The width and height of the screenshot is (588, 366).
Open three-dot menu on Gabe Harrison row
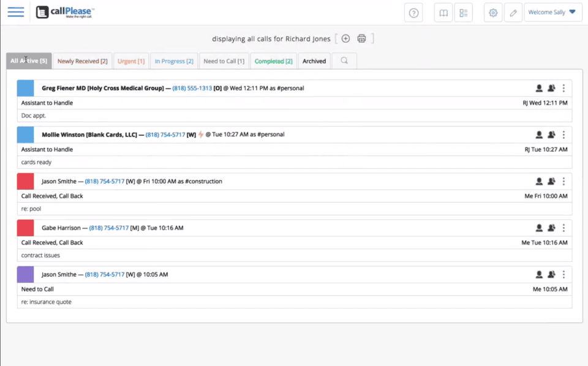[563, 228]
